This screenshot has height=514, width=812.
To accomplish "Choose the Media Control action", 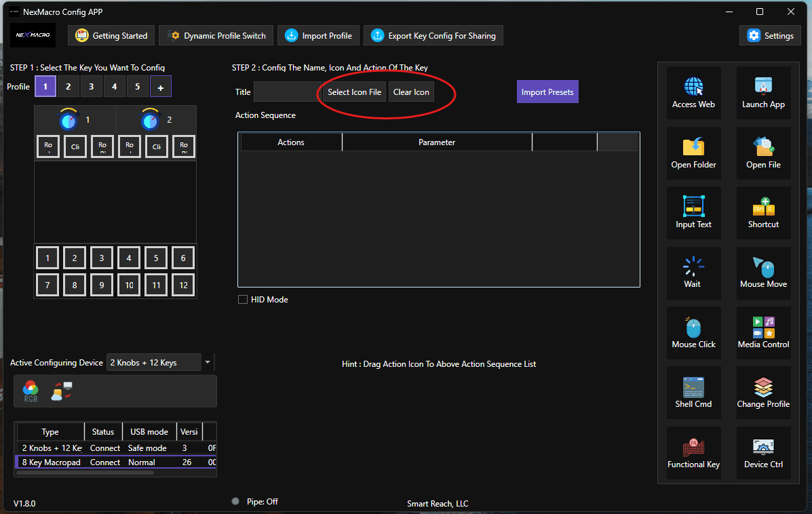I will tap(763, 333).
